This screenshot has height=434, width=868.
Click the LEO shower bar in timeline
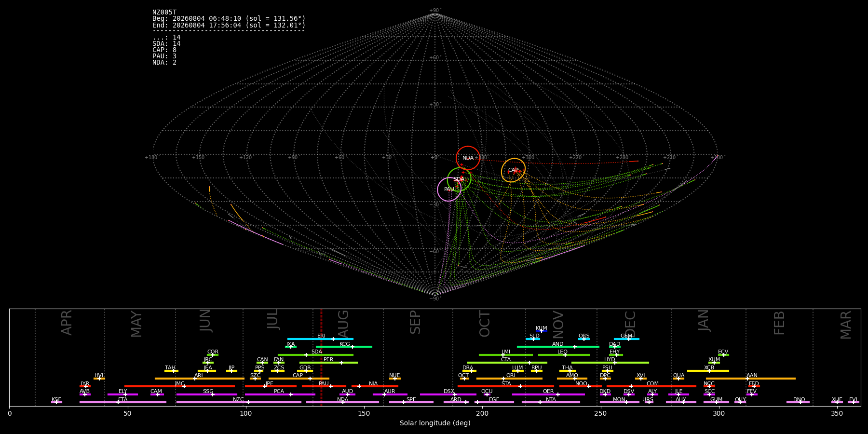click(x=564, y=355)
